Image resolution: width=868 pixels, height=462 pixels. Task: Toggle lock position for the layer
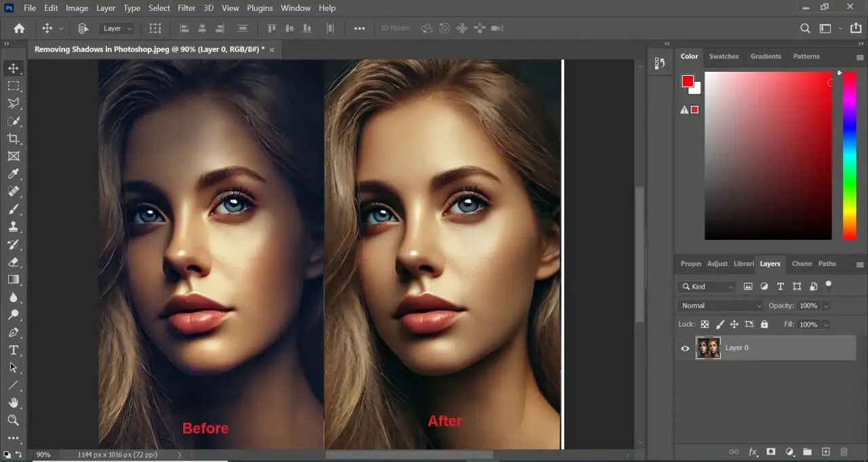coord(734,324)
